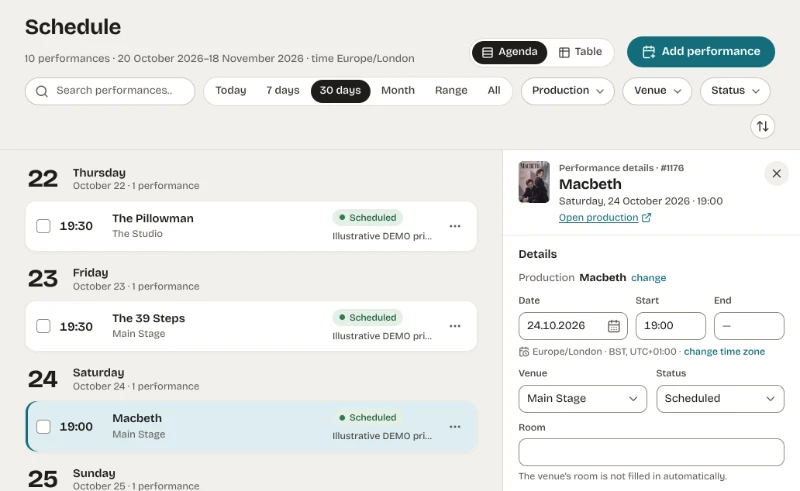
Task: Click the external link icon beside Open production
Action: 646,217
